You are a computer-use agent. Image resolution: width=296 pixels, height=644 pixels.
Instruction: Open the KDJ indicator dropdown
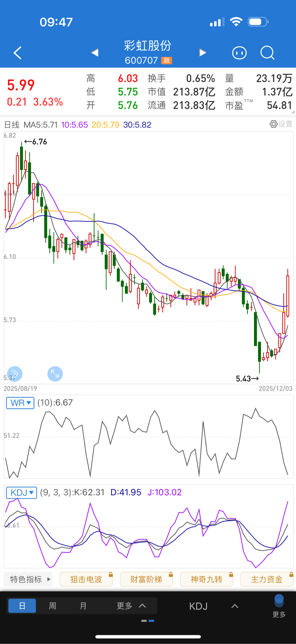pos(22,493)
